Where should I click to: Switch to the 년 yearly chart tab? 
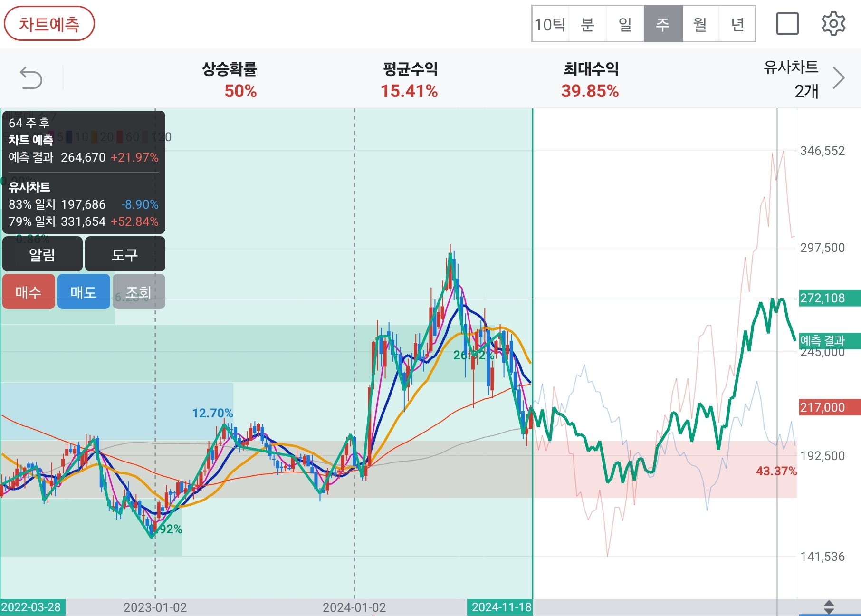[x=737, y=24]
